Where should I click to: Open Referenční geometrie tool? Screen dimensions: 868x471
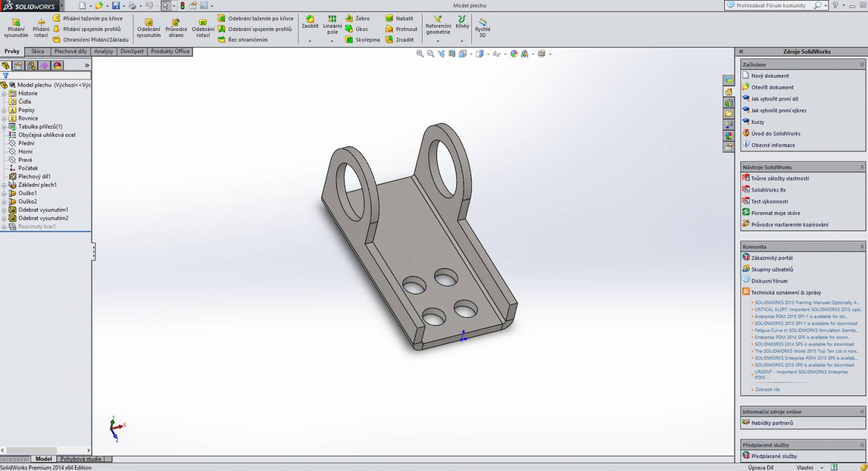click(x=438, y=25)
